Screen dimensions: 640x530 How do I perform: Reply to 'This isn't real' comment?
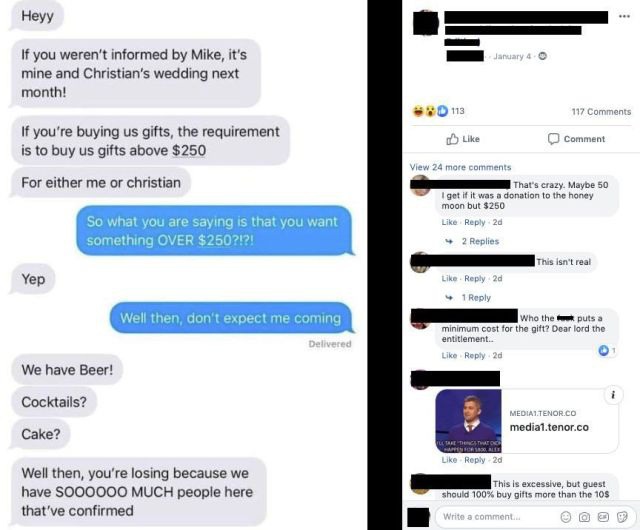tap(475, 278)
